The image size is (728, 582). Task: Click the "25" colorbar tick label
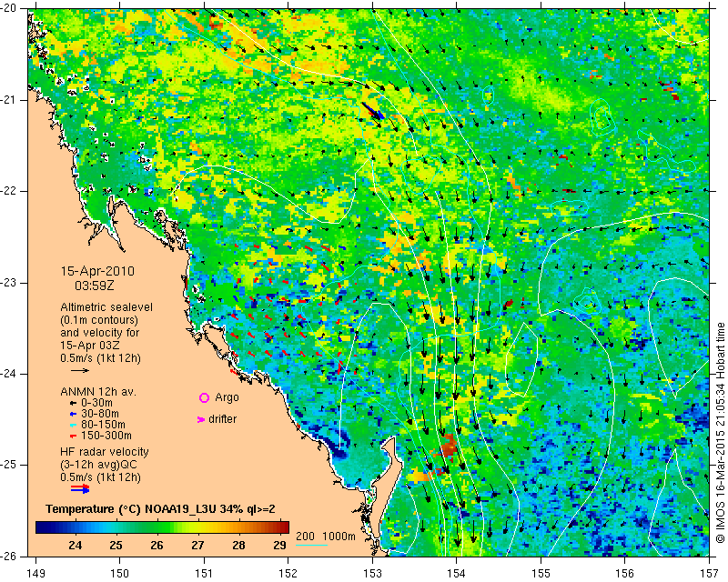(116, 546)
